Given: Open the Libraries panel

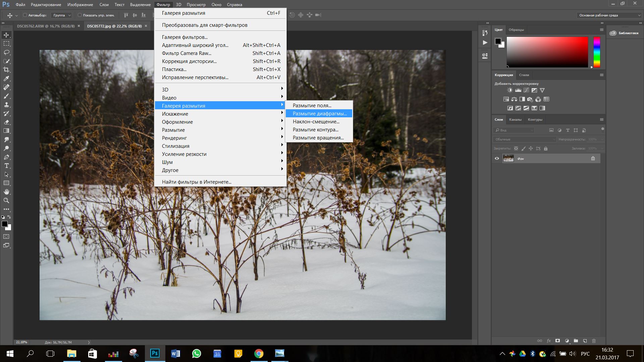Looking at the screenshot, I should pos(624,33).
